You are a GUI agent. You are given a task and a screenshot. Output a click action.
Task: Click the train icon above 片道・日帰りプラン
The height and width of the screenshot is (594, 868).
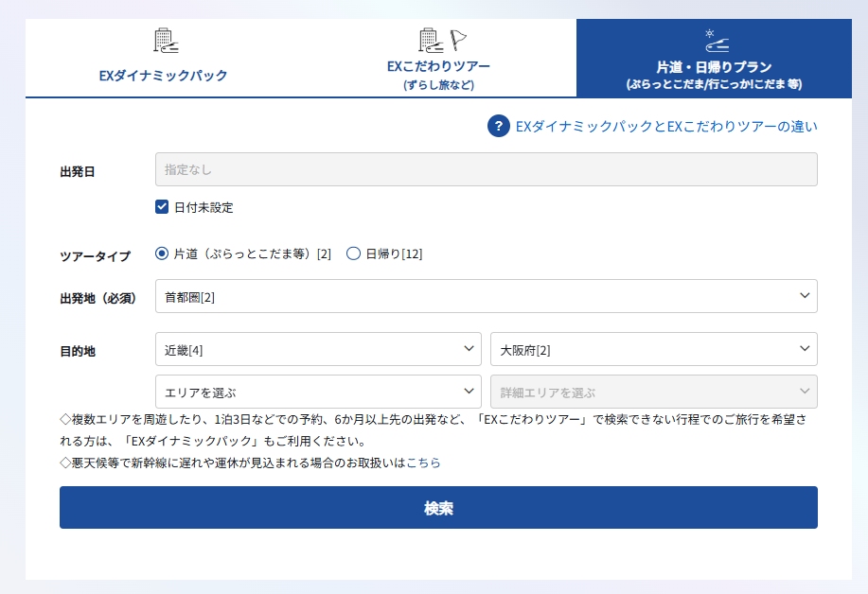tap(715, 41)
